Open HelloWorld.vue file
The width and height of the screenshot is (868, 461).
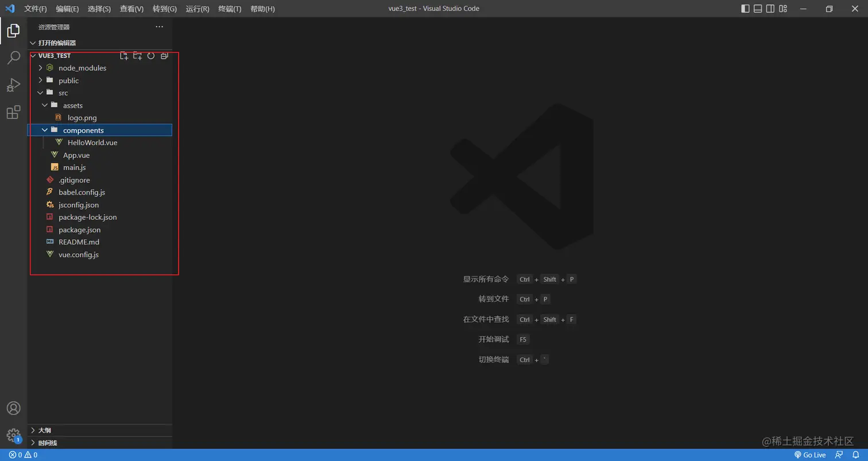[100, 142]
